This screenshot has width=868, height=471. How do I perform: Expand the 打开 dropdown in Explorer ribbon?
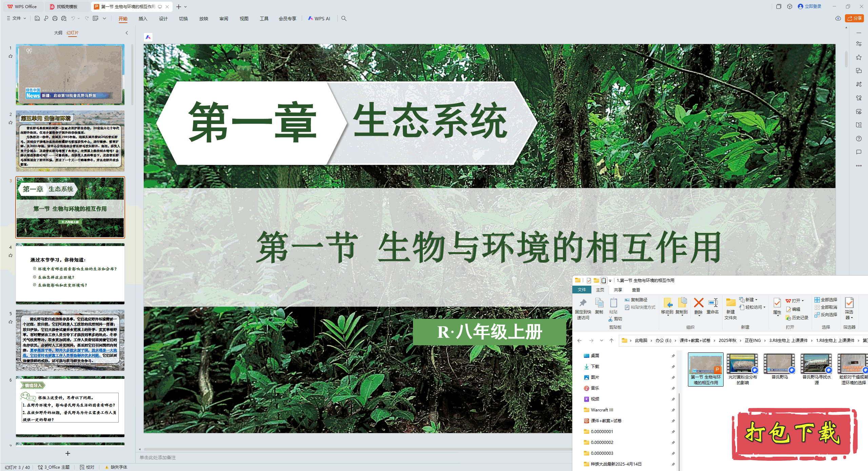pyautogui.click(x=803, y=301)
